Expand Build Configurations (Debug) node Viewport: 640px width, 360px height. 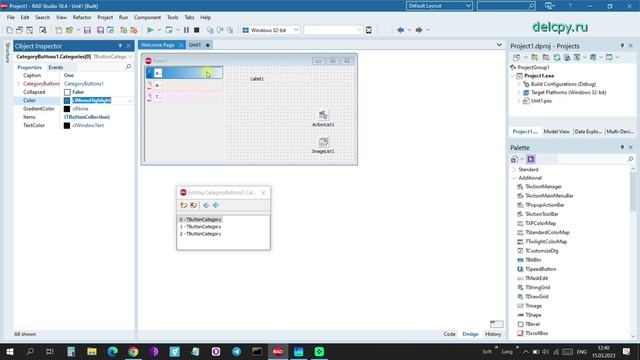(x=519, y=84)
